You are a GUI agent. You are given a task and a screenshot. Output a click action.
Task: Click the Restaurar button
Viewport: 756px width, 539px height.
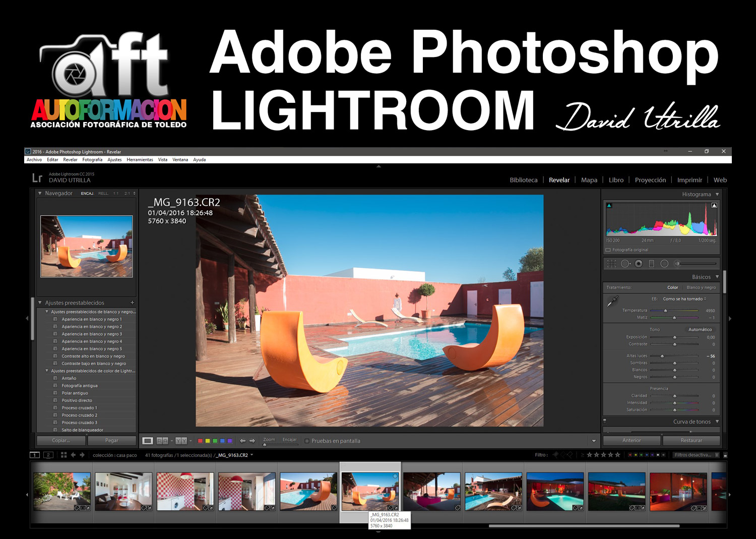click(x=691, y=441)
